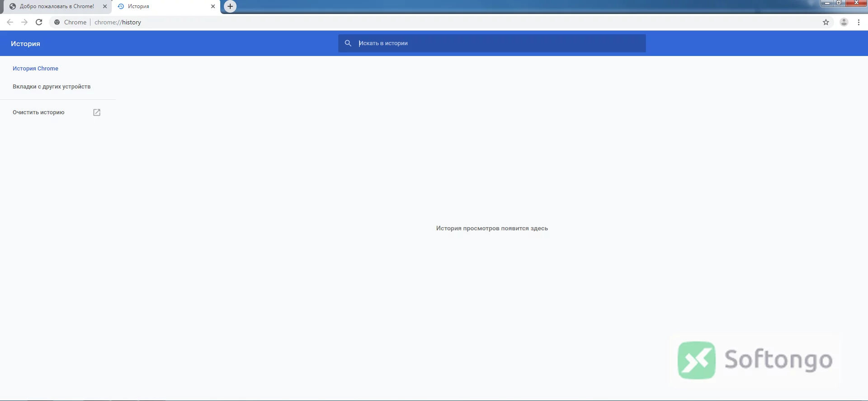
Task: Click the 'История' page header title
Action: click(x=25, y=44)
